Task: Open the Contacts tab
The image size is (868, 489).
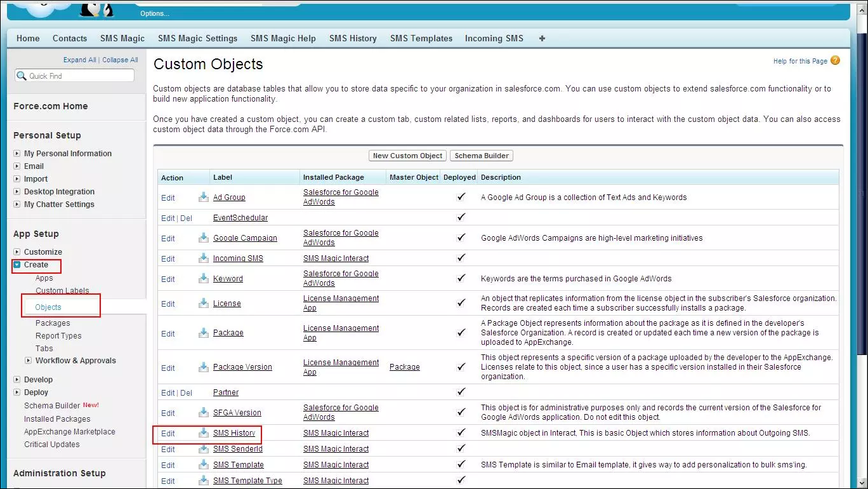Action: click(70, 38)
